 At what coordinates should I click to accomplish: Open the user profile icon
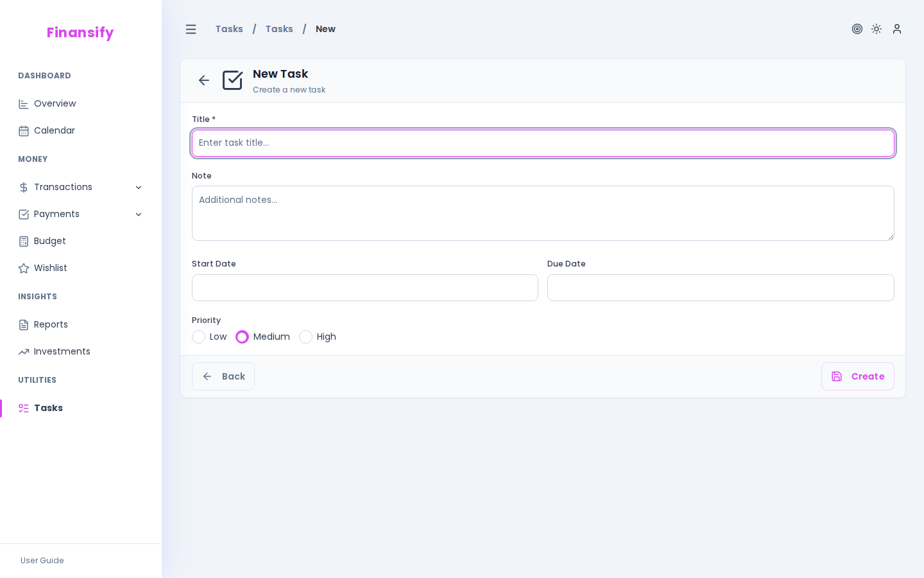pos(897,29)
